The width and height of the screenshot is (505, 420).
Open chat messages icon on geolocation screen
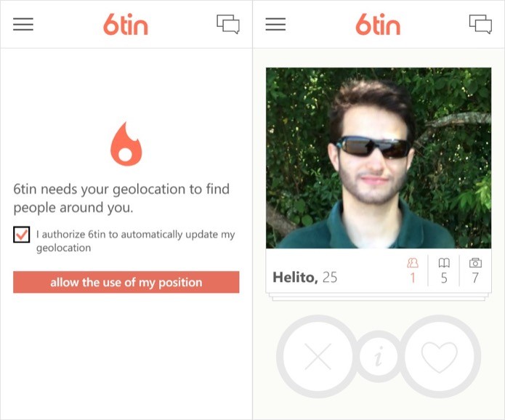pos(228,24)
